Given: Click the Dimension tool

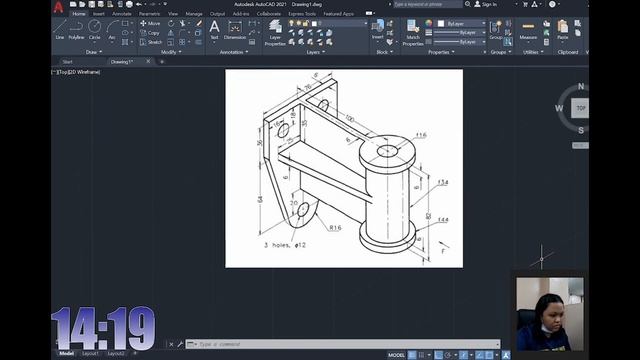Looking at the screenshot, I should tap(235, 30).
